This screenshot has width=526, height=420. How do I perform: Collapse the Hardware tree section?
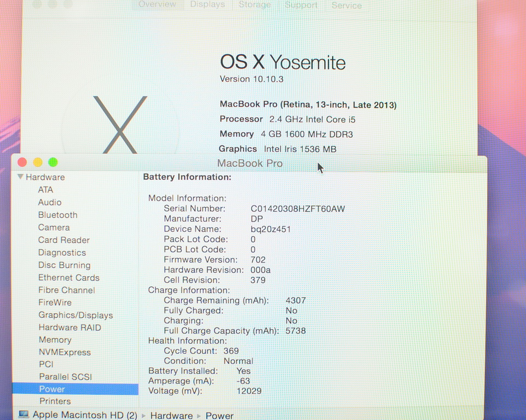(x=21, y=177)
